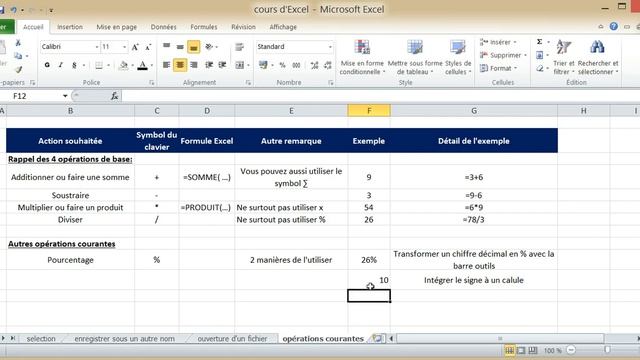
Task: Apply cell borders icon
Action: coord(99,65)
